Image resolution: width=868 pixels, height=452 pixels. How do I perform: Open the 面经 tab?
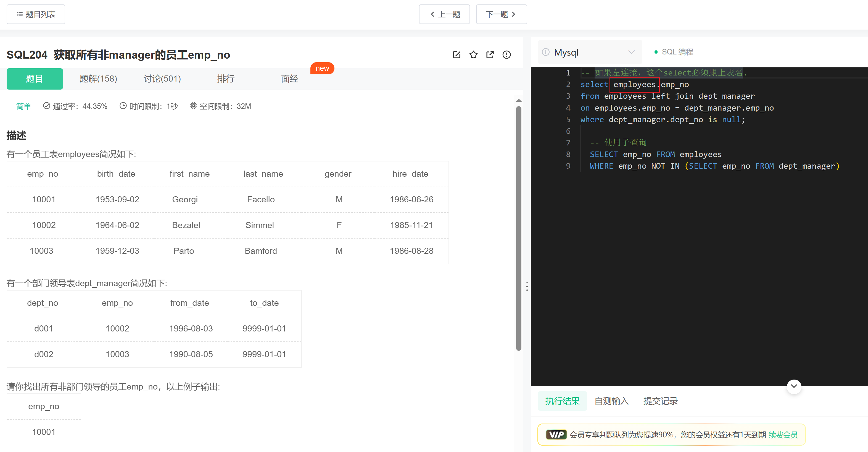tap(289, 79)
